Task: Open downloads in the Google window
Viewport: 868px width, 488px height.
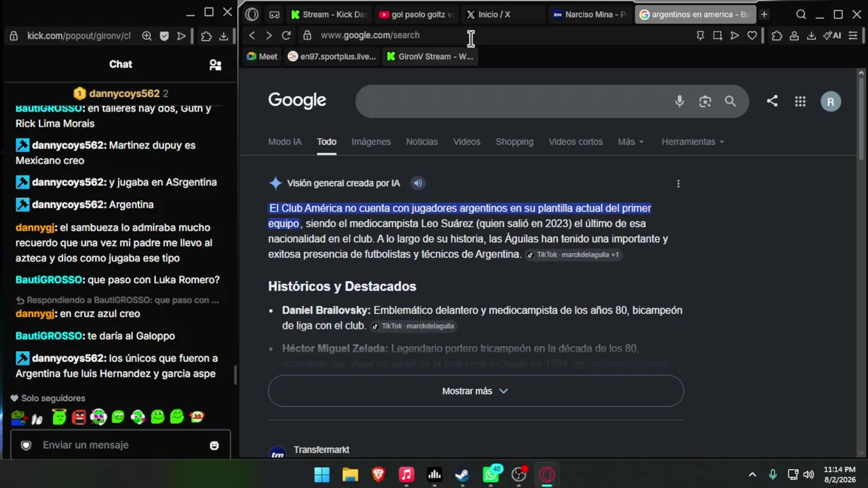Action: (811, 35)
